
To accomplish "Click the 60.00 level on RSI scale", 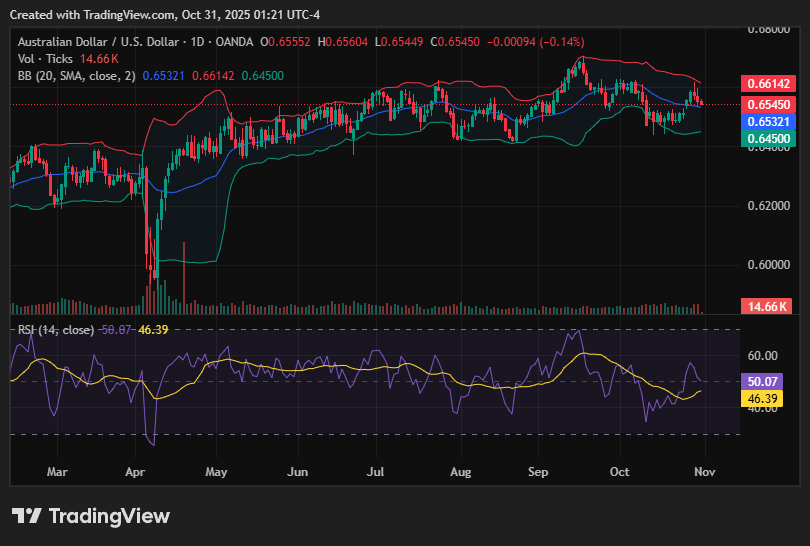I will click(763, 355).
